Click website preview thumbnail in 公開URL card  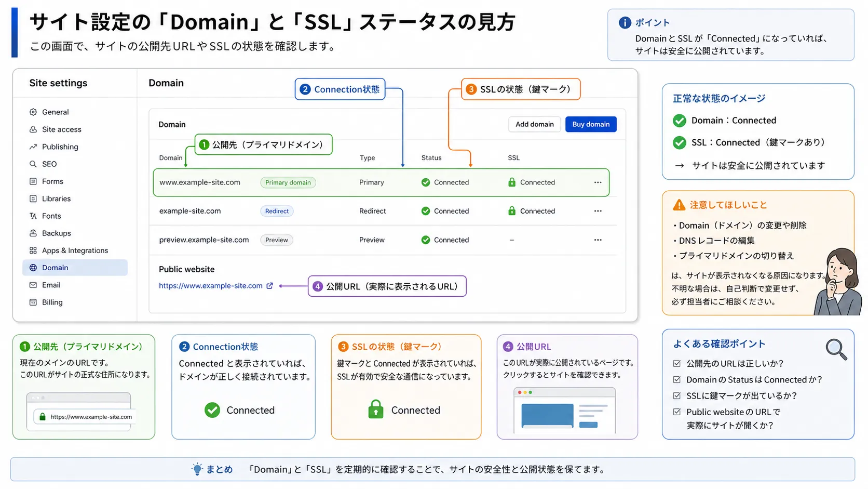[564, 411]
